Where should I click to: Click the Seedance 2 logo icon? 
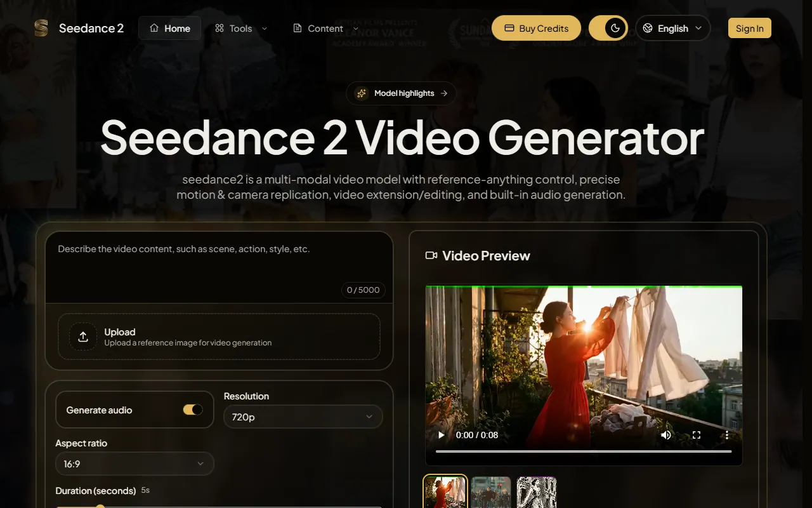(x=41, y=28)
